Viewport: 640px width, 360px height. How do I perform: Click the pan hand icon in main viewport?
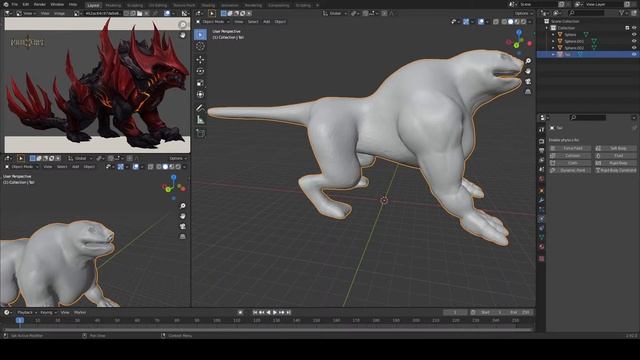pyautogui.click(x=528, y=71)
